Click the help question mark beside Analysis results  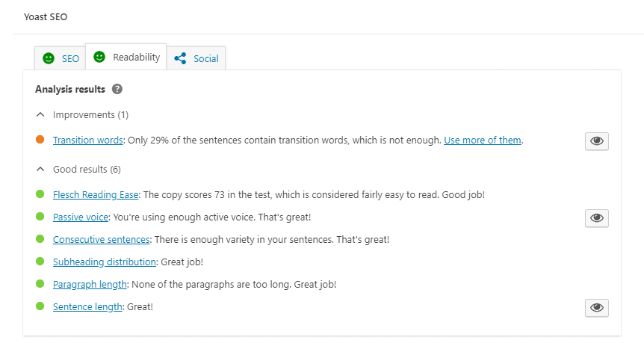tap(117, 90)
